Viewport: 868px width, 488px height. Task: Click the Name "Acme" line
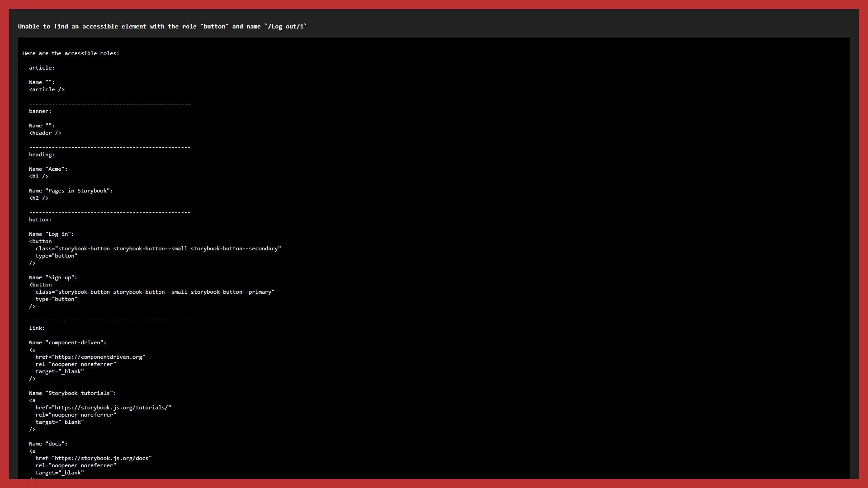click(x=48, y=169)
